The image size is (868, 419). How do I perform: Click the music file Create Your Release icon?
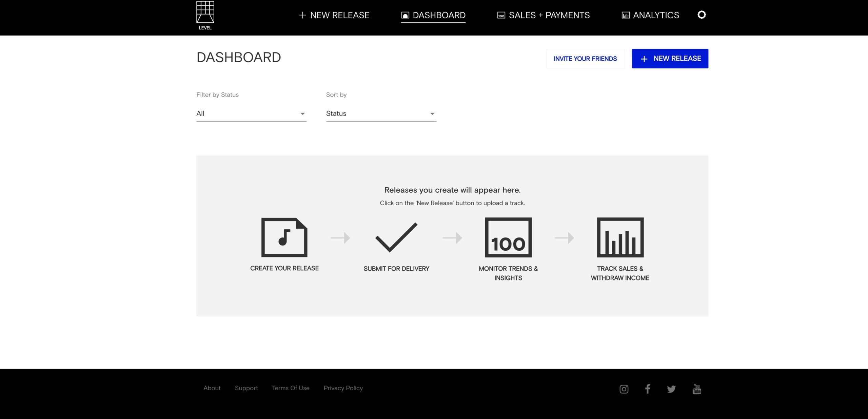click(x=284, y=237)
